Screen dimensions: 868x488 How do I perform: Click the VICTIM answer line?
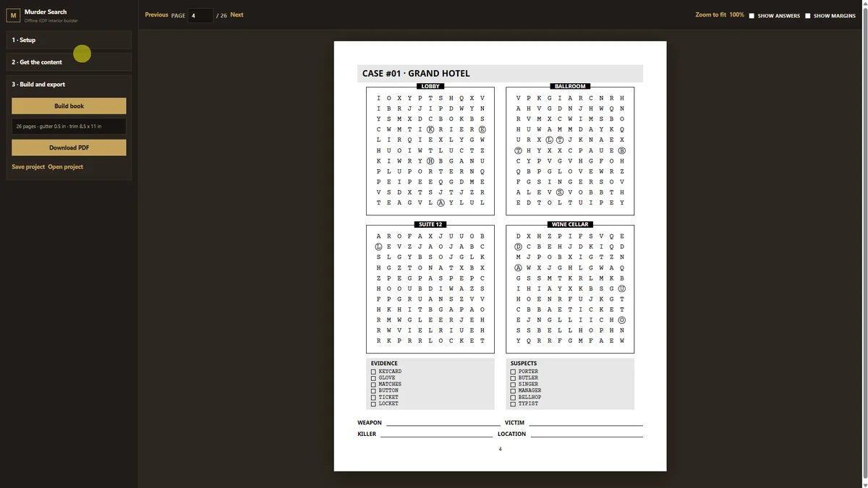585,424
